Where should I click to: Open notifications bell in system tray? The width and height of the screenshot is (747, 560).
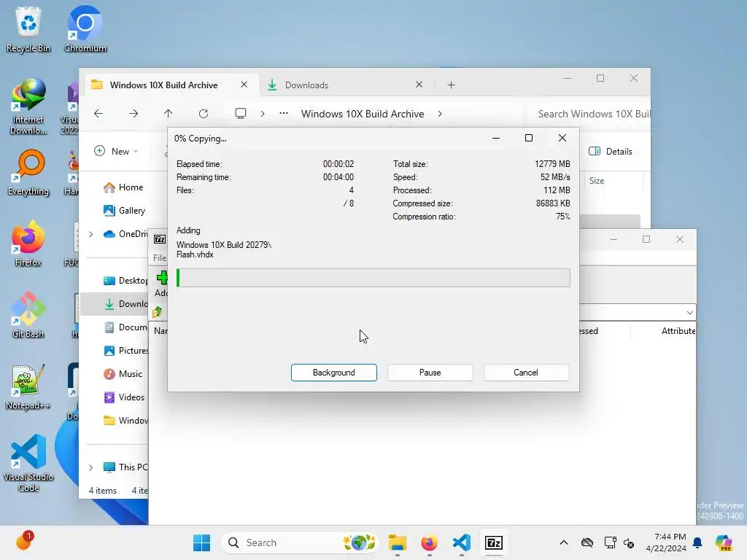pyautogui.click(x=697, y=542)
